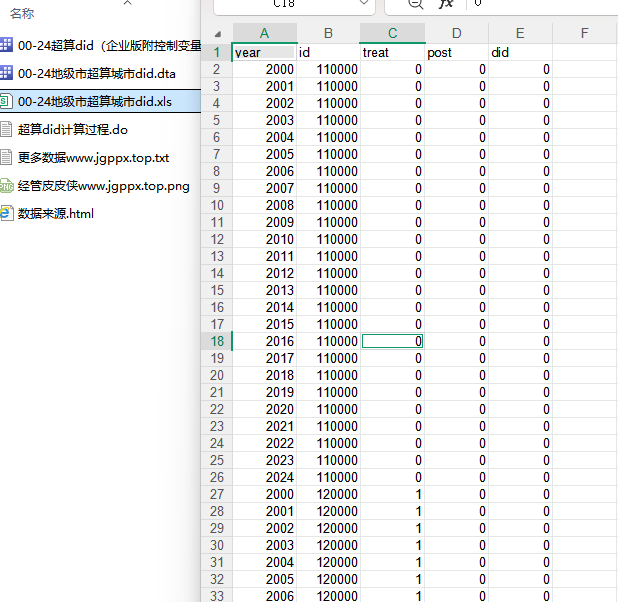Screen dimensions: 618x602
Task: Select row 33 header
Action: point(216,596)
